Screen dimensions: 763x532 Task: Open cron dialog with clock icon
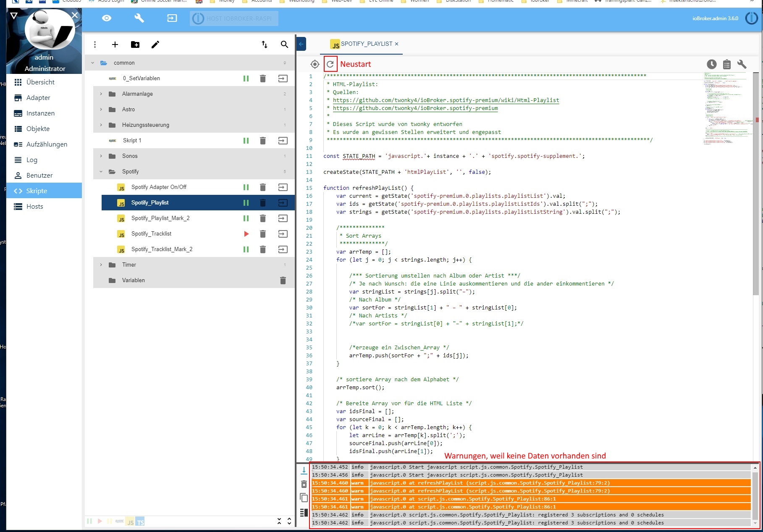click(712, 64)
